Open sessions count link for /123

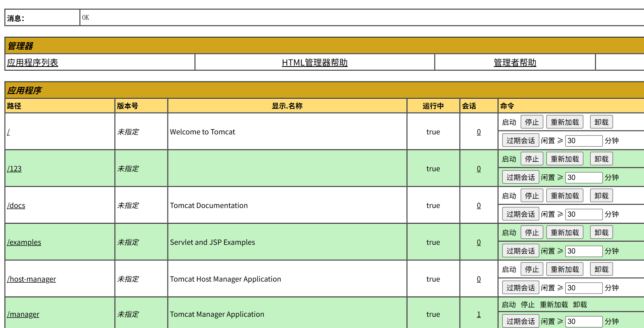coord(479,169)
